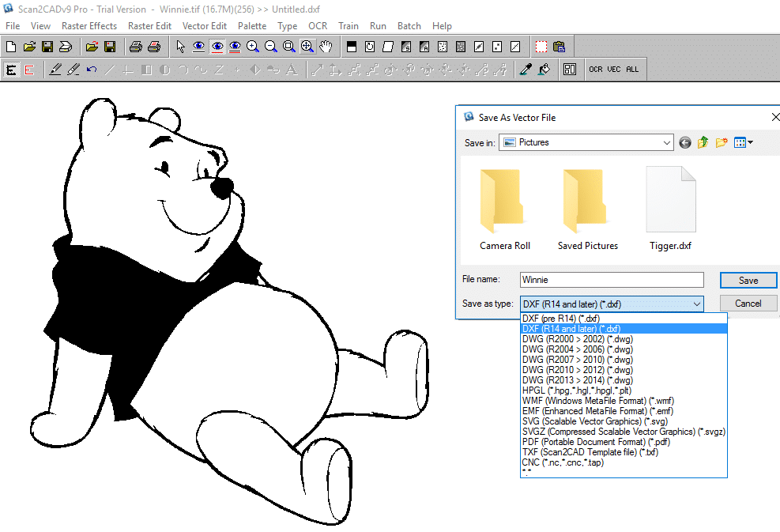Image resolution: width=780 pixels, height=532 pixels.
Task: Click the black-and-white swatch toolbar icon
Action: coord(351,46)
